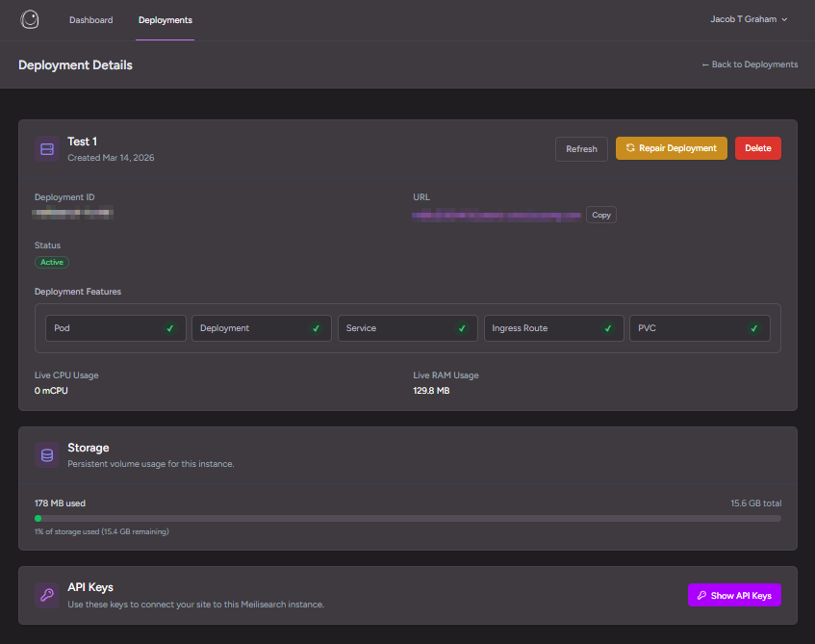This screenshot has width=815, height=644.
Task: Toggle the Service feature check
Action: coord(462,327)
